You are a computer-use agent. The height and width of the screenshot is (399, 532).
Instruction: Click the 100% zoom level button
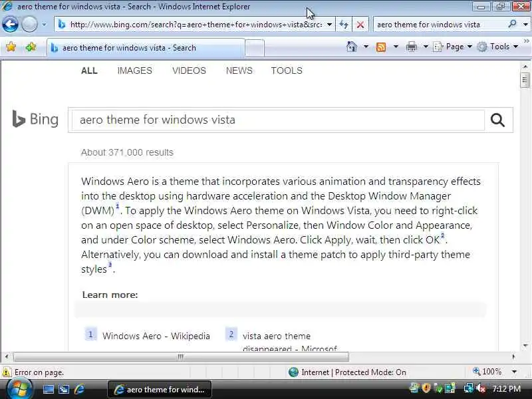click(487, 372)
